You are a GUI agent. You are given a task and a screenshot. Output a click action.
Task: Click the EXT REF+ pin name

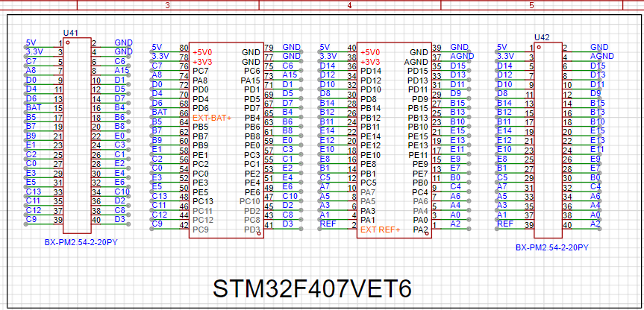381,230
